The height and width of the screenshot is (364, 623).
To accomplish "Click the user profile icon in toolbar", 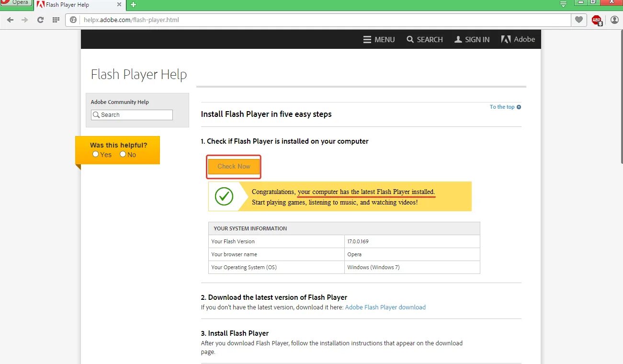I will click(615, 20).
